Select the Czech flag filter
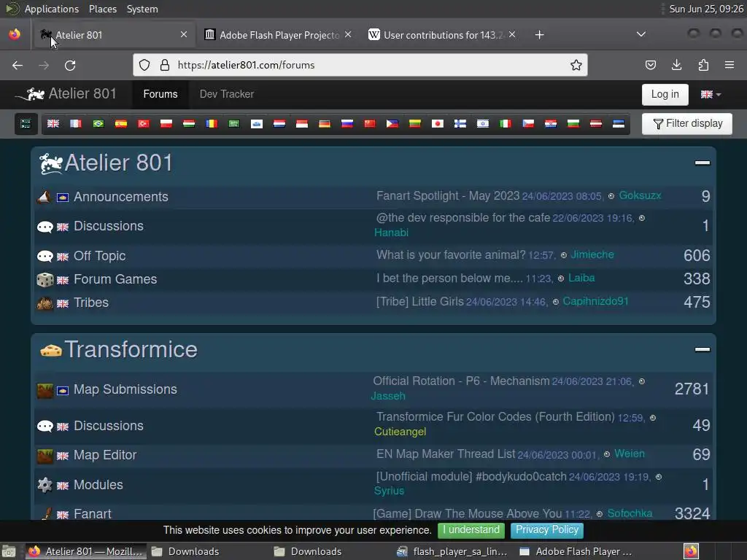The image size is (747, 560). (528, 124)
